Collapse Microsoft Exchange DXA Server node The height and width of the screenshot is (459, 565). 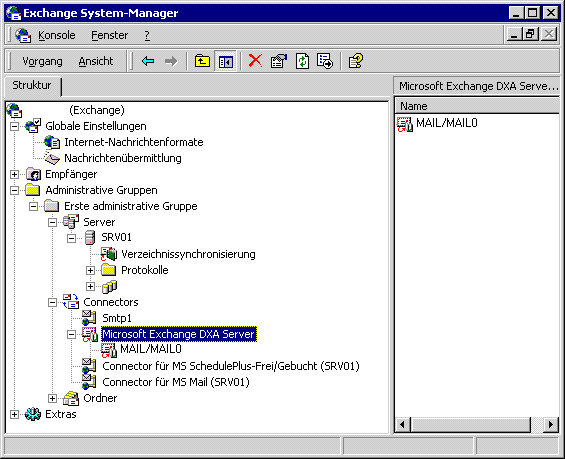click(72, 334)
